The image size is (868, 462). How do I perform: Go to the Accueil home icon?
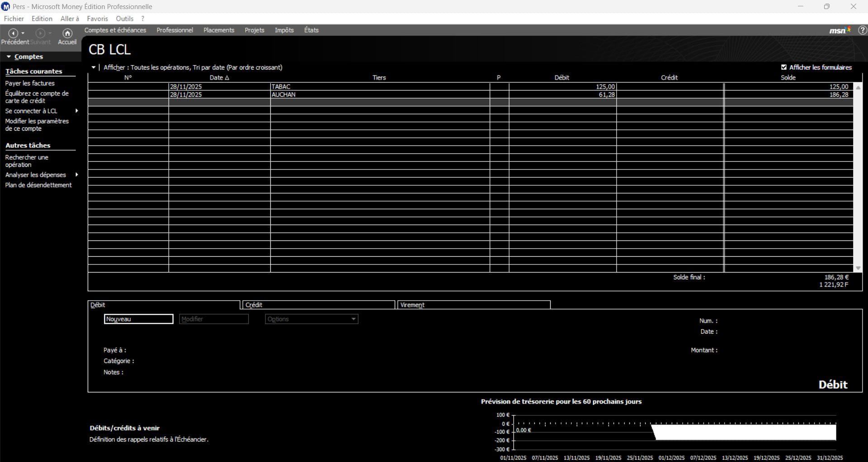67,33
